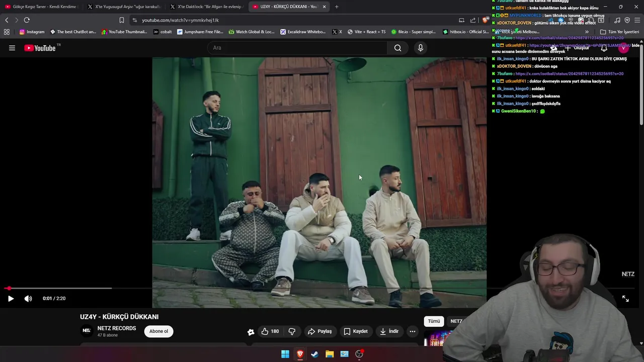
Task: Open the file.io bookmark
Action: tap(413, 32)
